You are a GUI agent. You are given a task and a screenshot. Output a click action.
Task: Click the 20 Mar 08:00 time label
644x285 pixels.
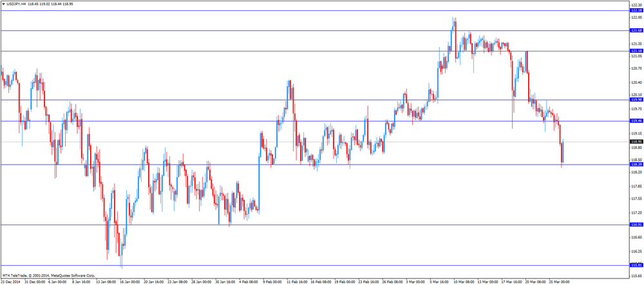(x=535, y=282)
